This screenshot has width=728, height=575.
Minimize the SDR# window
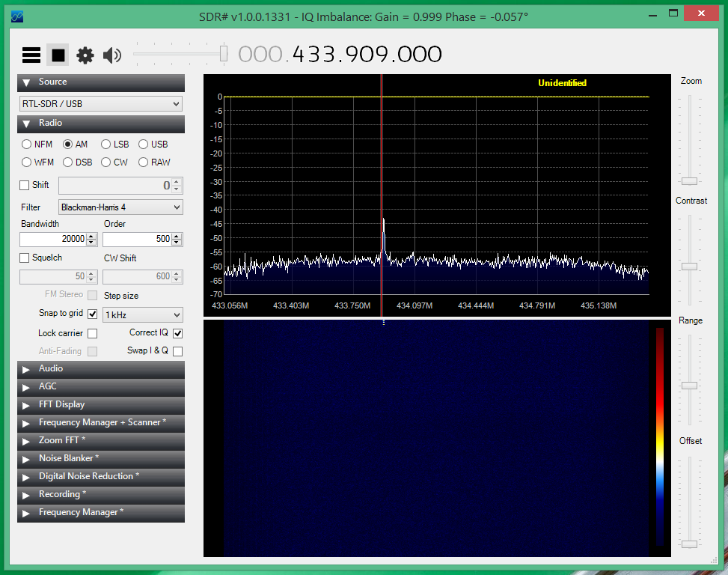coord(652,14)
